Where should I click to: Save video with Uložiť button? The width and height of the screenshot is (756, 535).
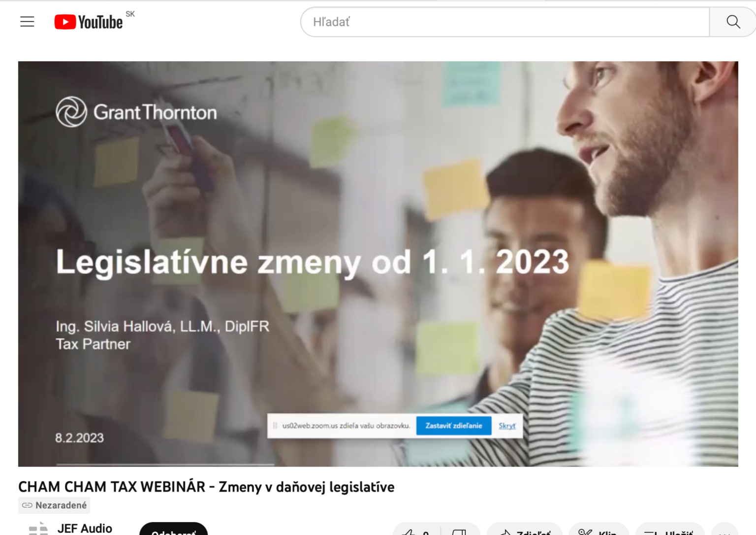[669, 531]
